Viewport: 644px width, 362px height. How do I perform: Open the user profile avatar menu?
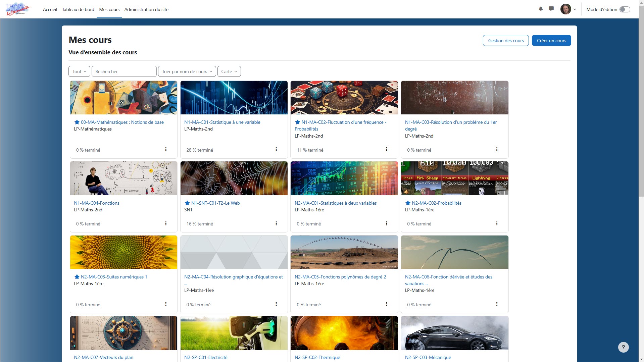click(x=566, y=9)
